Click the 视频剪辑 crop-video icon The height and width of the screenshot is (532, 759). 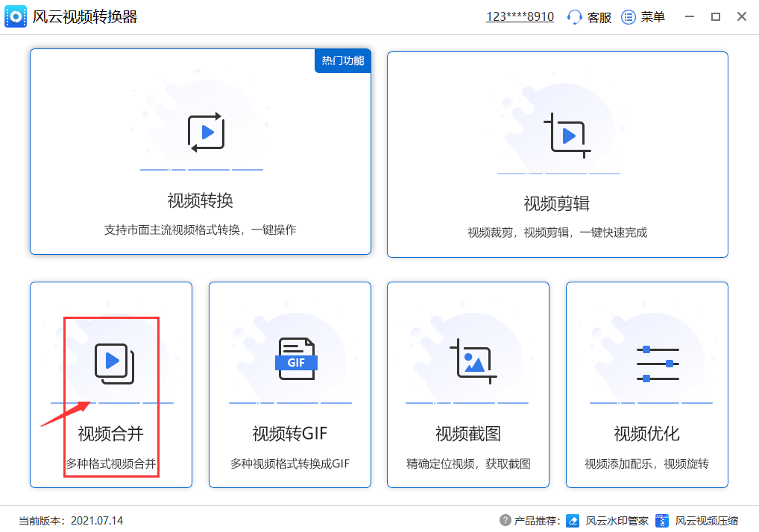567,136
